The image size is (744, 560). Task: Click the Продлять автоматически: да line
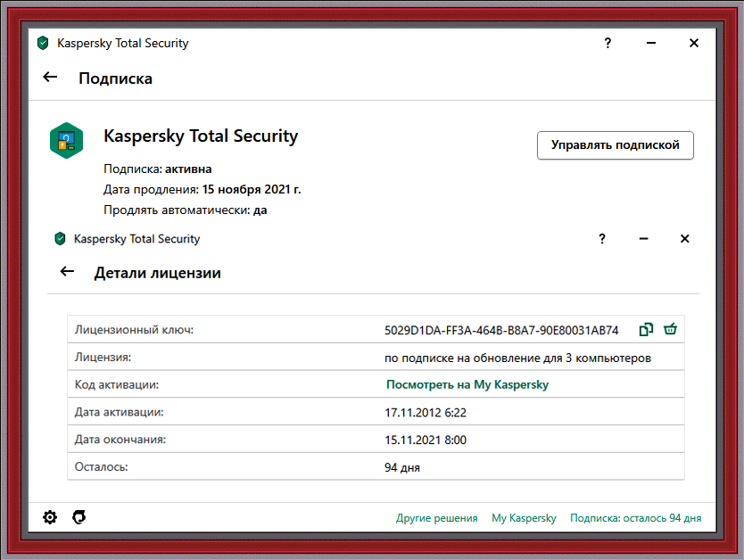point(185,210)
